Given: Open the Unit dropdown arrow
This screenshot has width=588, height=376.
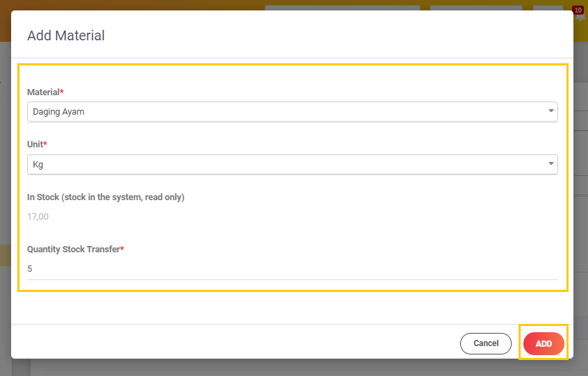Looking at the screenshot, I should (x=551, y=164).
